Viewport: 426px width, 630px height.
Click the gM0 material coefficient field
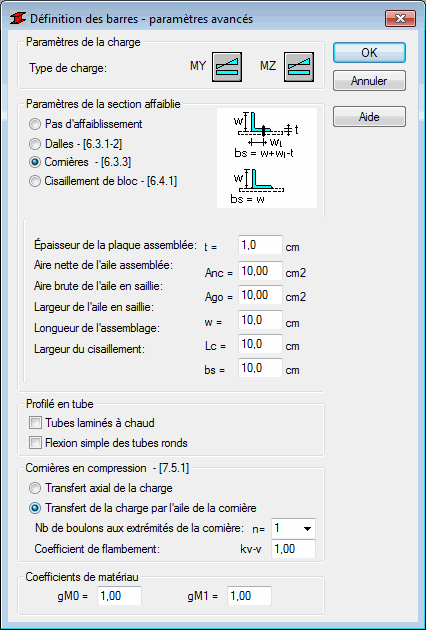tap(119, 595)
